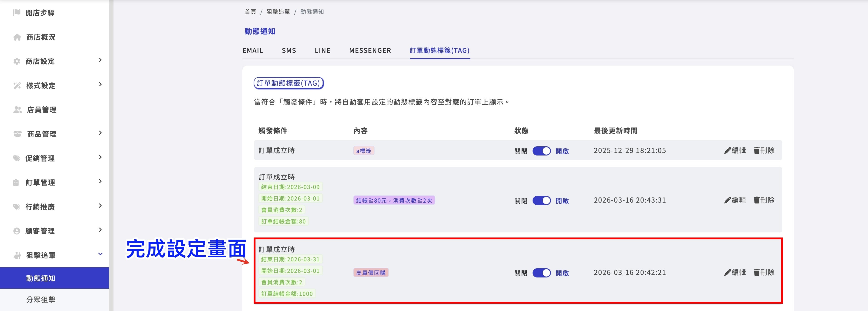Toggle the status switch for a標籤 tag
868x311 pixels.
542,151
